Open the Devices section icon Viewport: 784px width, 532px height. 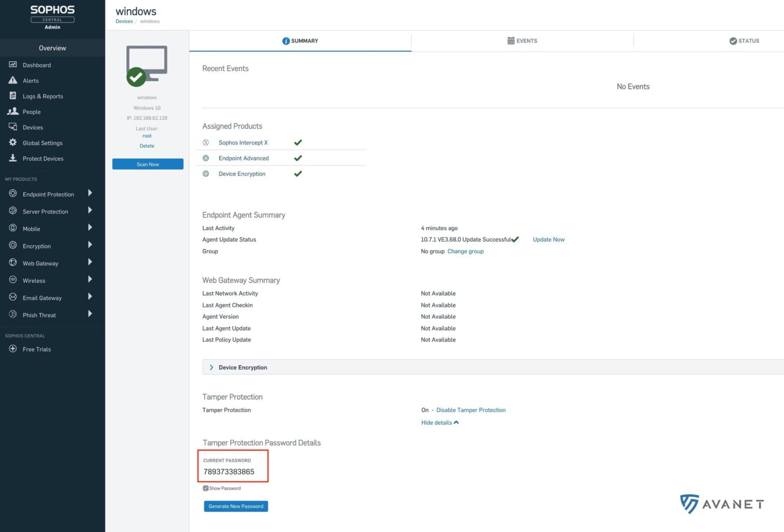(13, 127)
